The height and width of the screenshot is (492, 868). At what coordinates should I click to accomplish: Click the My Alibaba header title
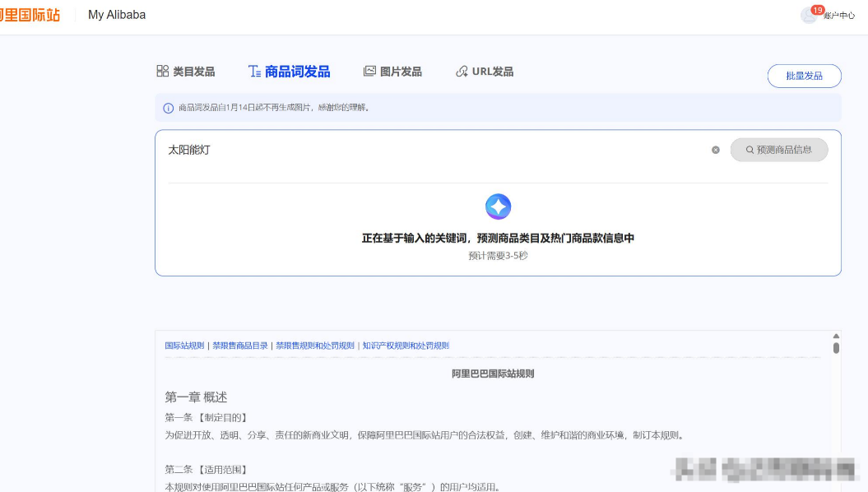point(117,15)
